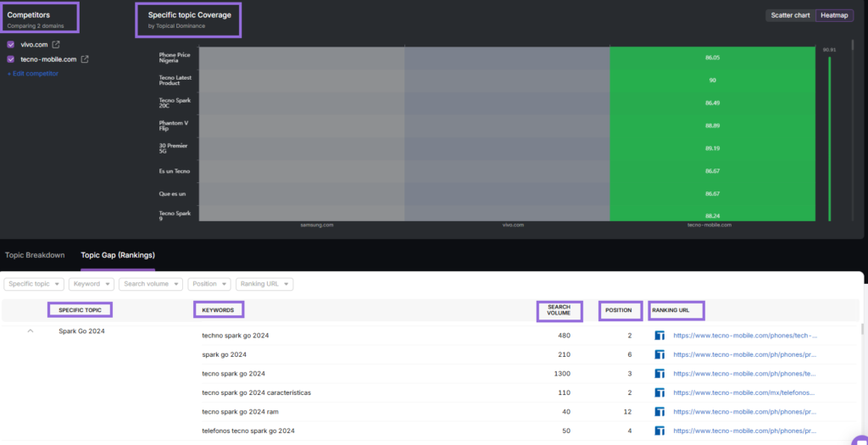
Task: Switch to Scatter chart view
Action: [x=791, y=15]
